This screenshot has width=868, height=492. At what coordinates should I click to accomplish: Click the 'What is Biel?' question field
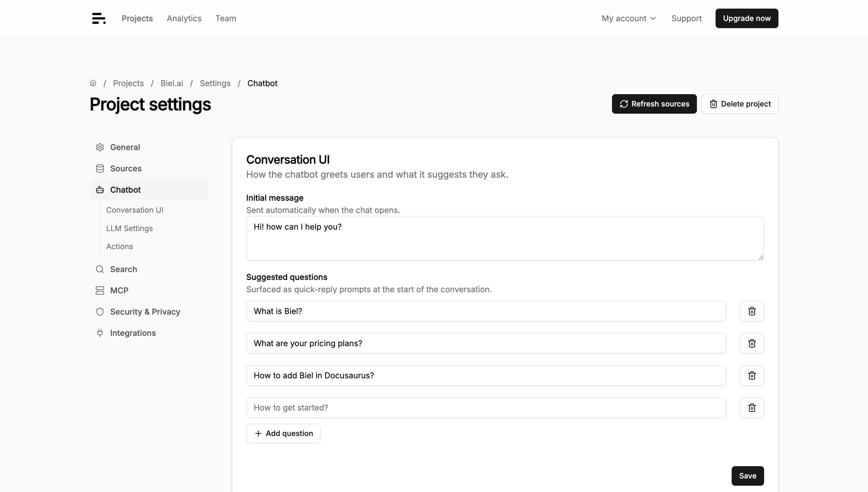pyautogui.click(x=486, y=311)
